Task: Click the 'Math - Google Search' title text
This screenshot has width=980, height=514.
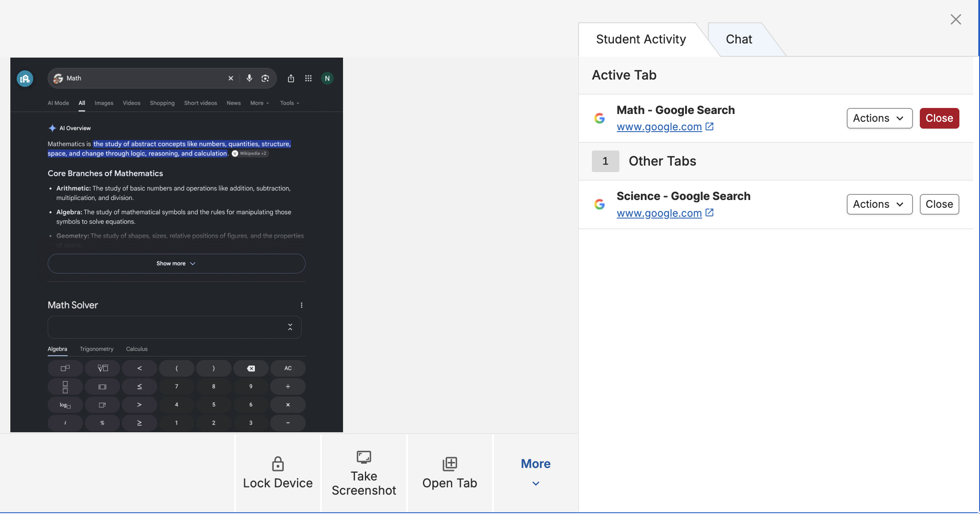Action: click(x=676, y=110)
